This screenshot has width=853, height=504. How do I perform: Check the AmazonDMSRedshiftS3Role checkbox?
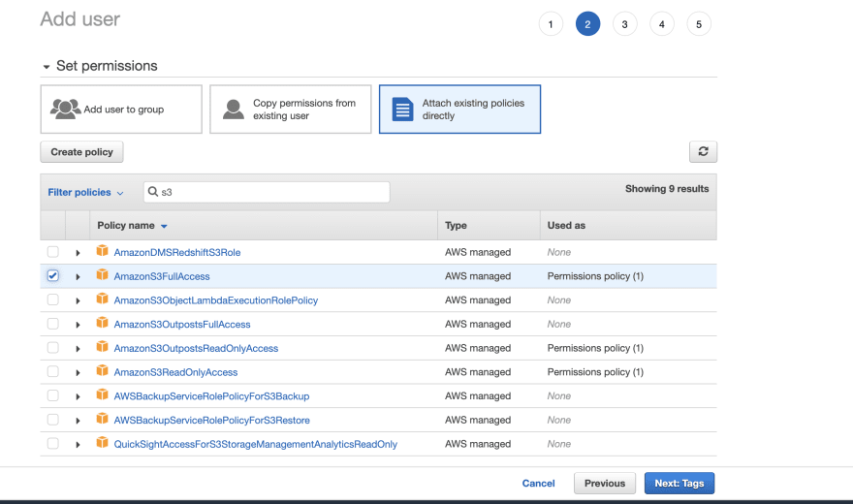[x=52, y=252]
